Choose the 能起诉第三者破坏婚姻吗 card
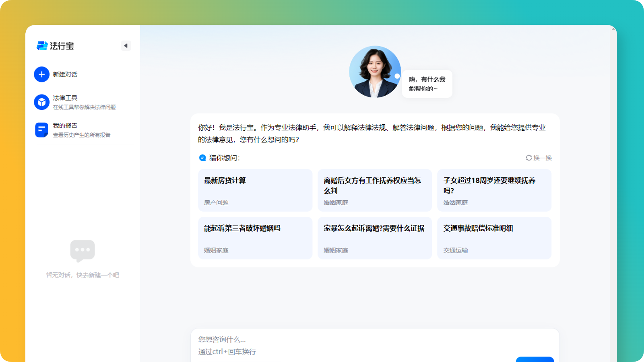This screenshot has width=644, height=362. (x=255, y=238)
